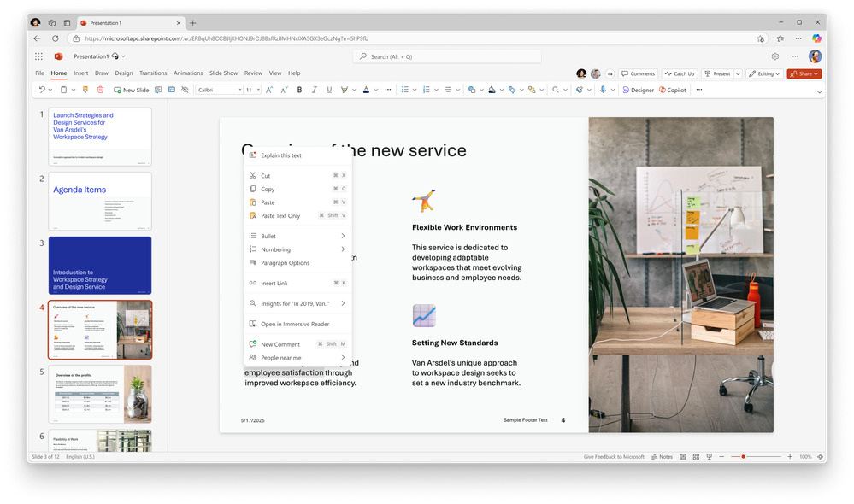Click the Dictate microphone icon
This screenshot has width=854, height=504.
pyautogui.click(x=603, y=90)
